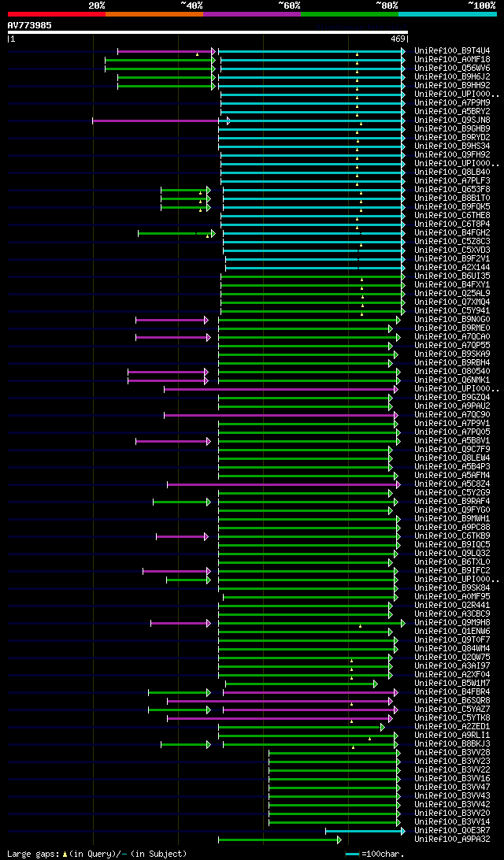
Task: Click the green alignment bar for A9PA32
Action: (280, 840)
